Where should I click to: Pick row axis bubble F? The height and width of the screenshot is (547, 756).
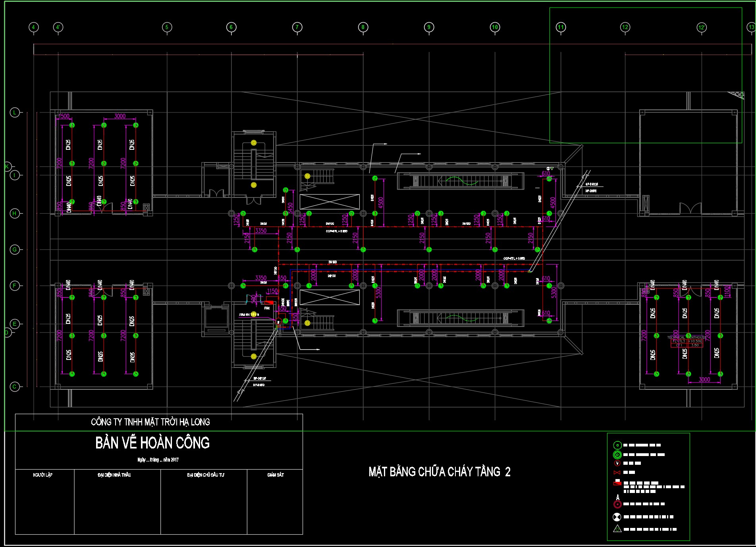(15, 286)
